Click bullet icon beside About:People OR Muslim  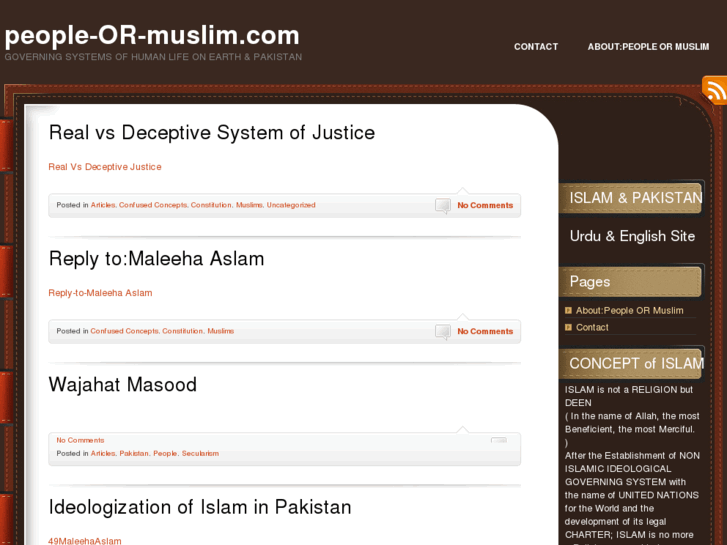click(x=568, y=310)
